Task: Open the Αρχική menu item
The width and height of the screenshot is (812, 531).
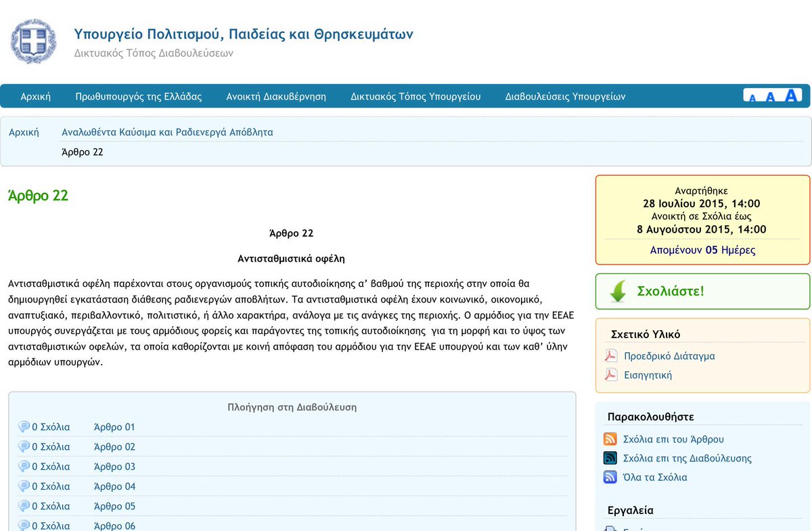Action: tap(35, 96)
